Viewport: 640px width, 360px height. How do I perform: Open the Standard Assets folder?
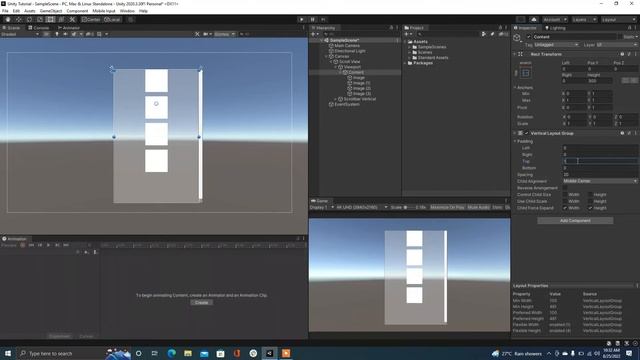tap(433, 58)
